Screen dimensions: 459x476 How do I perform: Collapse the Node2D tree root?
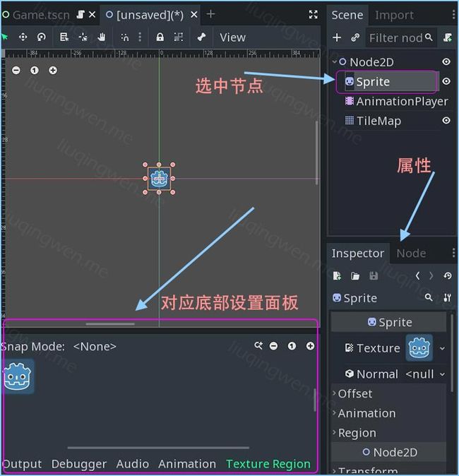(x=334, y=61)
